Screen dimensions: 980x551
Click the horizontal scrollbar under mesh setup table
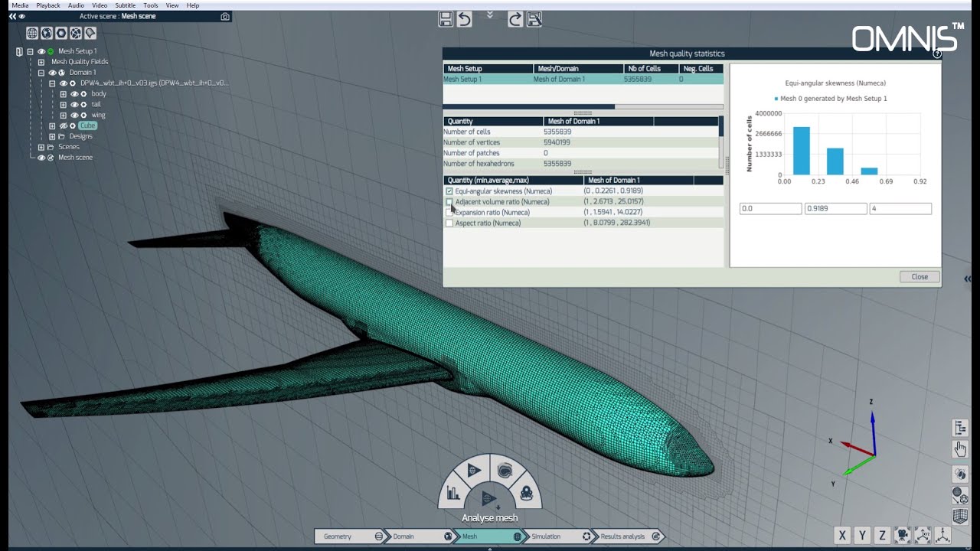tap(528, 107)
